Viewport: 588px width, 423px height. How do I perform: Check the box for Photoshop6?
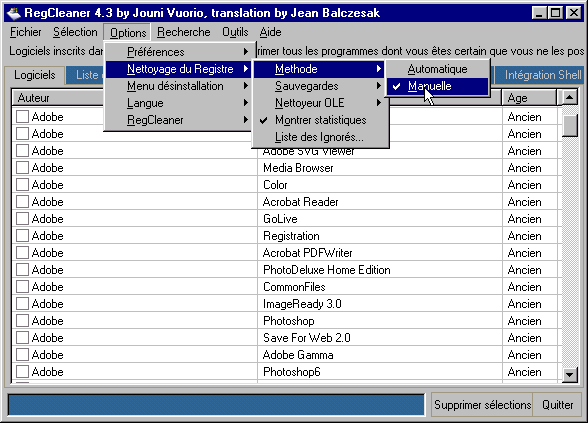coord(22,372)
